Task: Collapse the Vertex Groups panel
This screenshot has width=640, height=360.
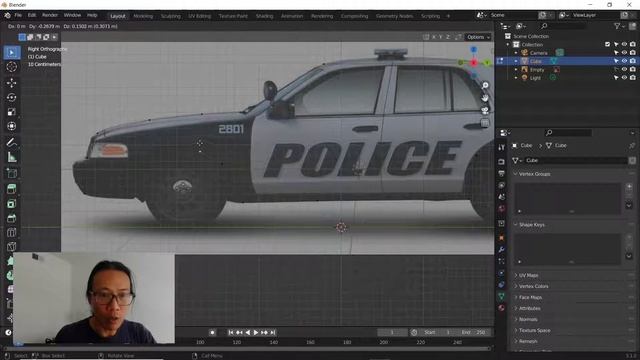Action: [516, 174]
